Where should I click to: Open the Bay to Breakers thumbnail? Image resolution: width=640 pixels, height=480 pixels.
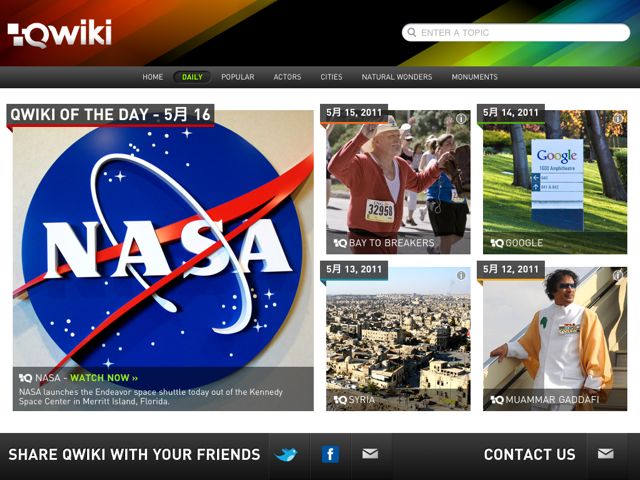(398, 182)
